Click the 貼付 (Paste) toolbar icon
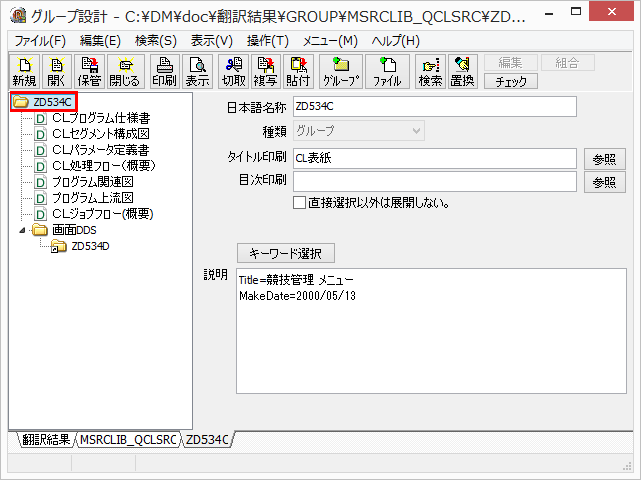This screenshot has width=641, height=480. click(x=298, y=72)
